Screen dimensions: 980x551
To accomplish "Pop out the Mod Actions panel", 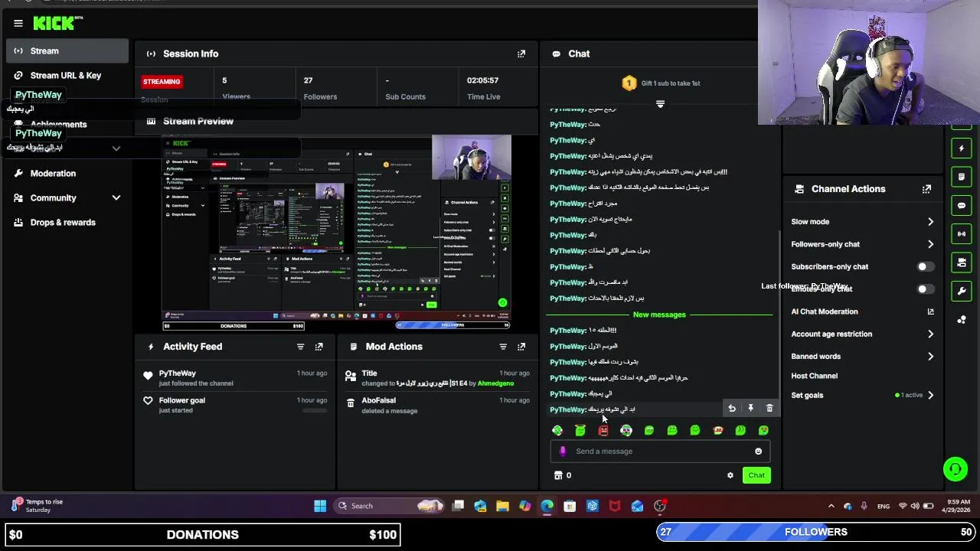I will pyautogui.click(x=521, y=347).
